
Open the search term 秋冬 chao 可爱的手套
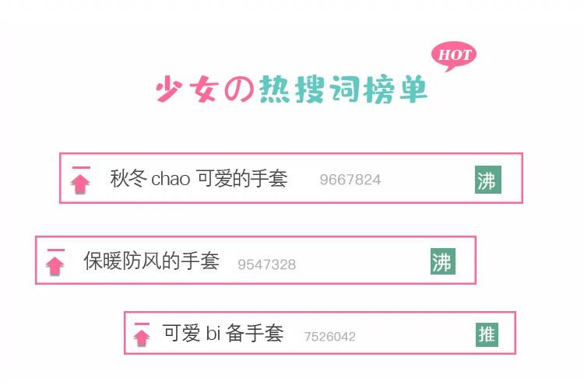[199, 179]
